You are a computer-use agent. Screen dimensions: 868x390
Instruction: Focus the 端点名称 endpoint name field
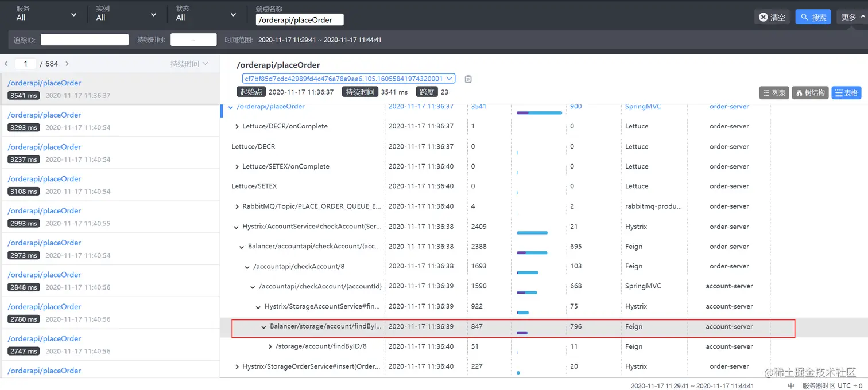(299, 19)
